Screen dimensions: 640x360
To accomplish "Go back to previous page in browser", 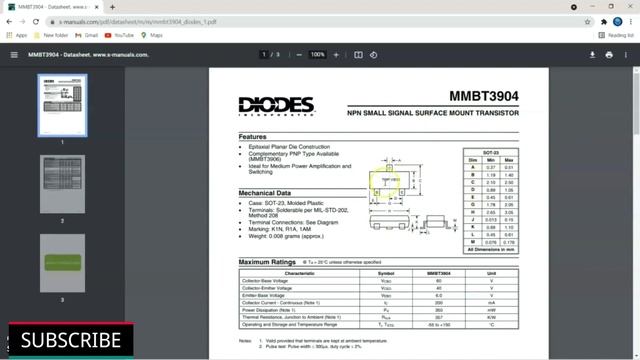I will (9, 22).
